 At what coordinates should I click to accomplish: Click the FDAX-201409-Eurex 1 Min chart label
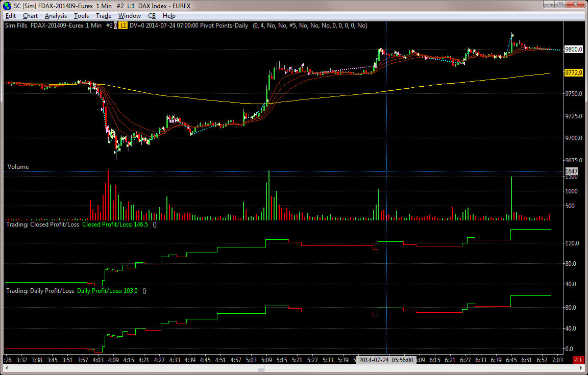coord(66,26)
